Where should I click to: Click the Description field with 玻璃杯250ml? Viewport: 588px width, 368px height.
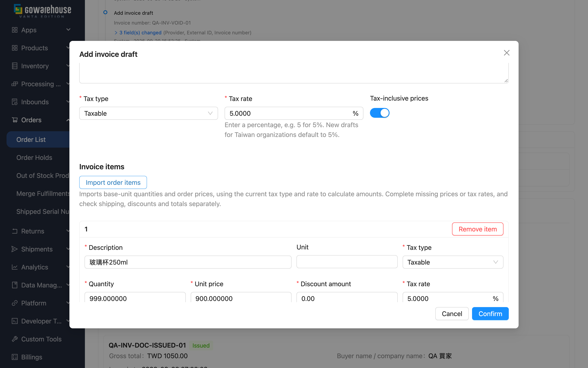pyautogui.click(x=188, y=262)
